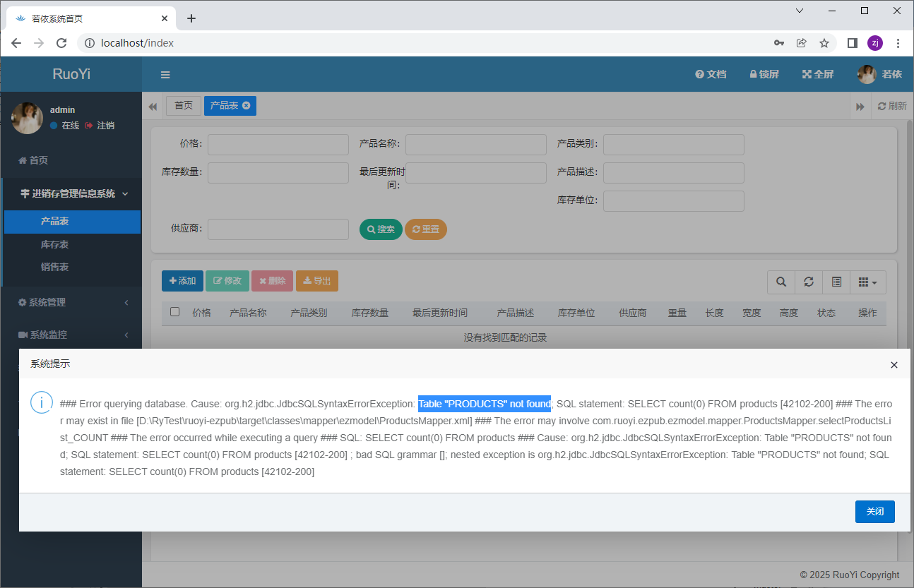914x588 pixels.
Task: Click the 全屏 fullscreen icon
Action: point(818,74)
